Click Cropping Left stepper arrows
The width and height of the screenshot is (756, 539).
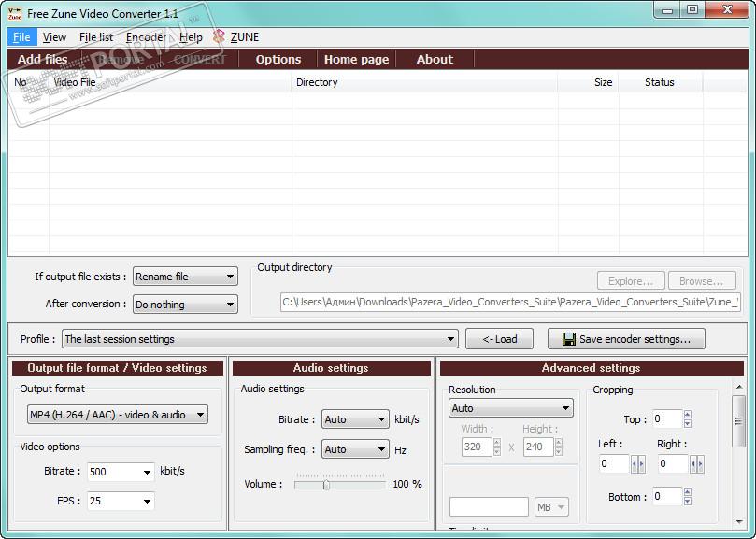(638, 464)
